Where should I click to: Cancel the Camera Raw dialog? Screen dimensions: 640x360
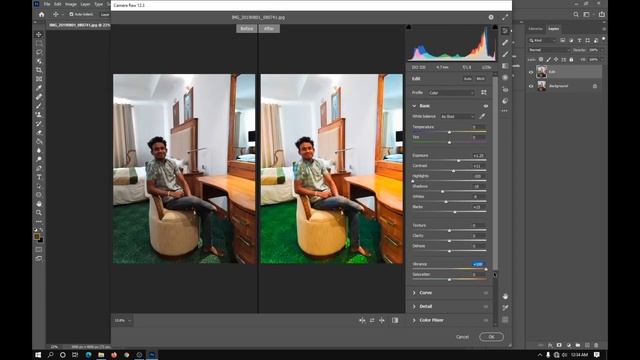pyautogui.click(x=462, y=337)
